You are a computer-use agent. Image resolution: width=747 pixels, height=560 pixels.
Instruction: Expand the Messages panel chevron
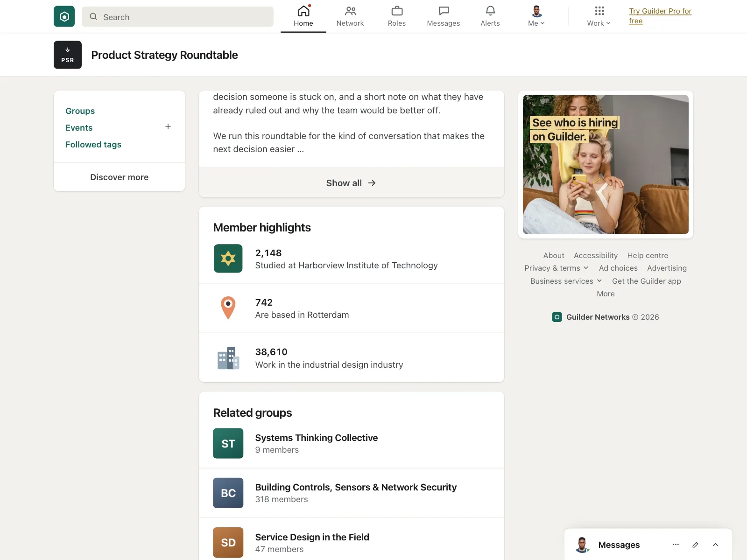(x=715, y=545)
